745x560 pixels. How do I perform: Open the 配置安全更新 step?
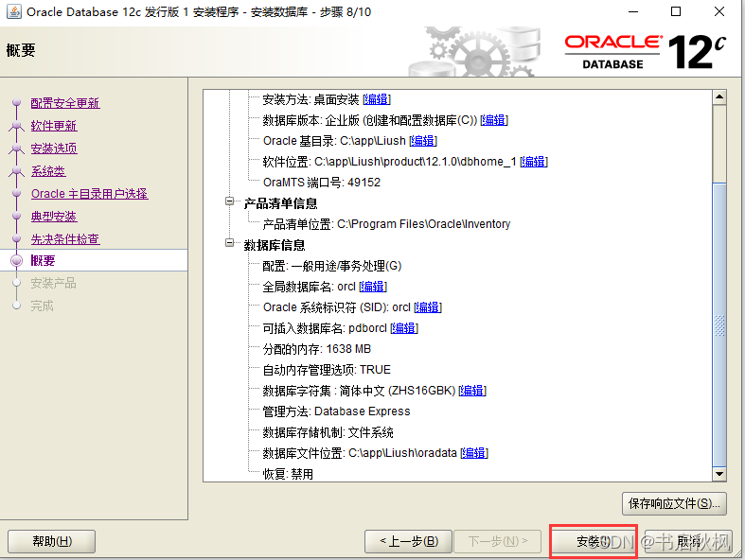point(65,103)
